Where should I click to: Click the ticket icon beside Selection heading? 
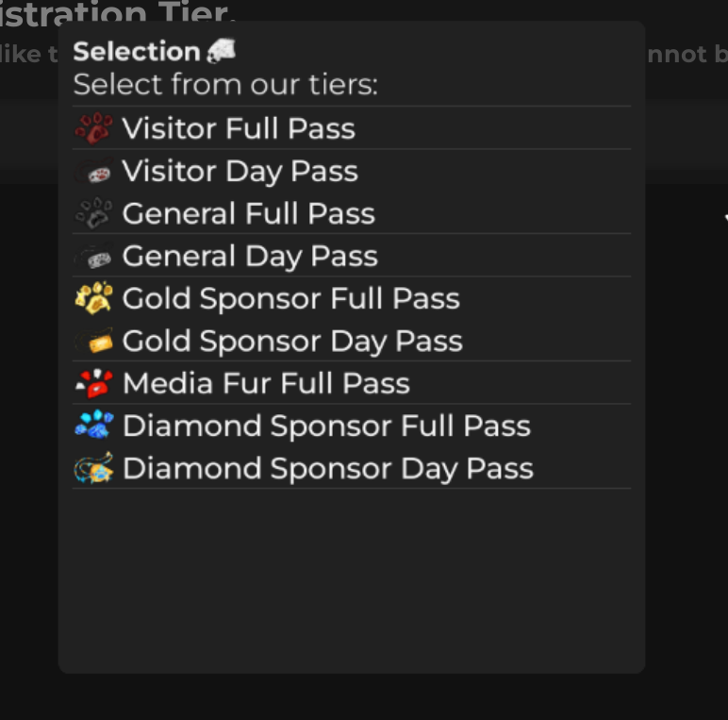(221, 51)
